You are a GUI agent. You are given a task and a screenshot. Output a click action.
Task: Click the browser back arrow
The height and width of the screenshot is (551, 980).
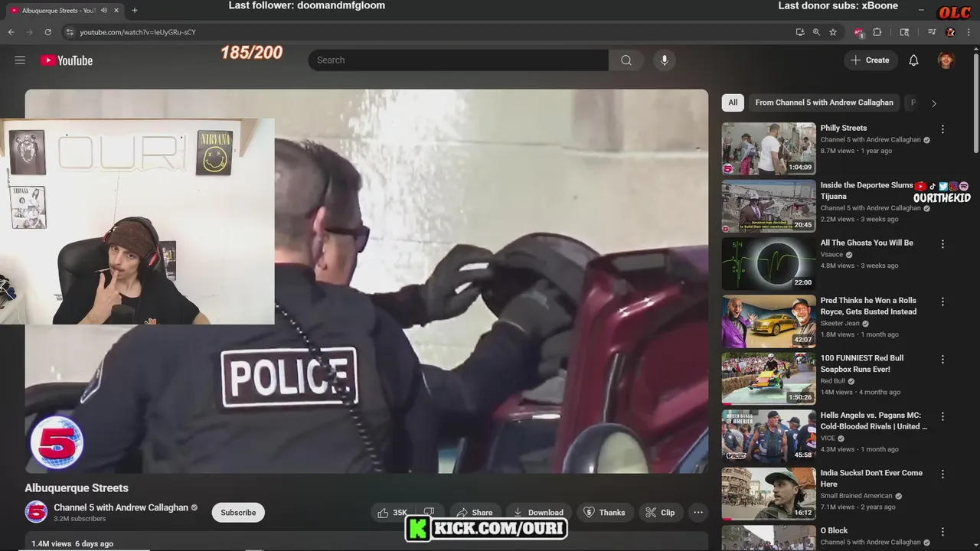click(x=11, y=32)
